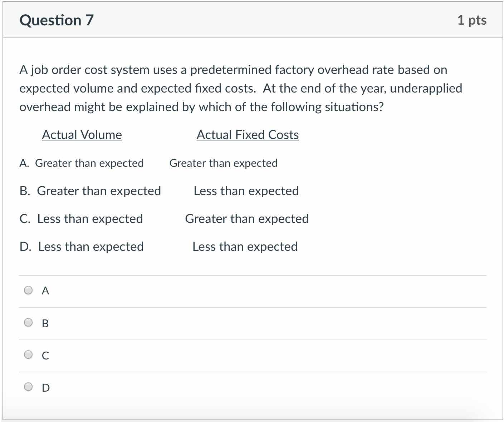The image size is (504, 422).
Task: Click the "Question 7" title
Action: point(57,20)
